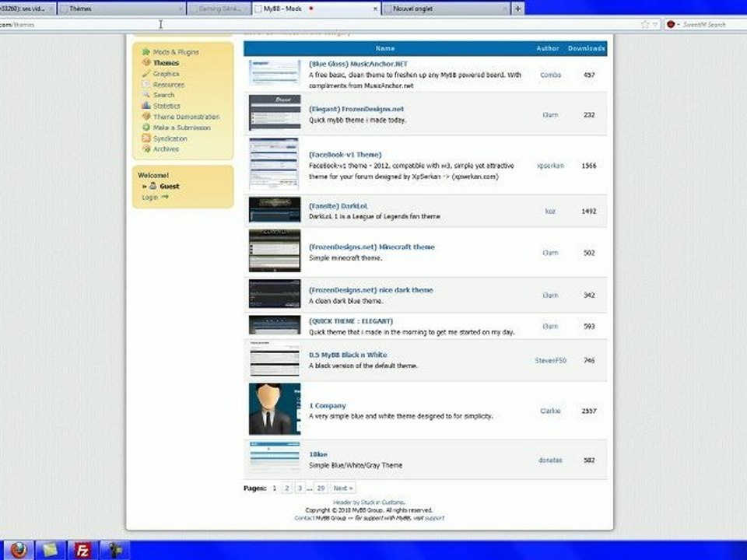Viewport: 747px width, 560px height.
Task: Open the nice dark theme link
Action: [x=370, y=290]
